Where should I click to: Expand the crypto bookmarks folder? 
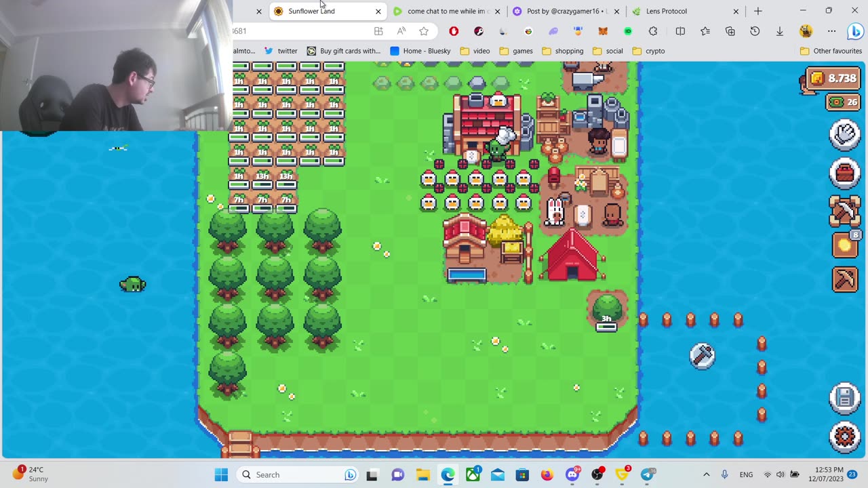(648, 51)
